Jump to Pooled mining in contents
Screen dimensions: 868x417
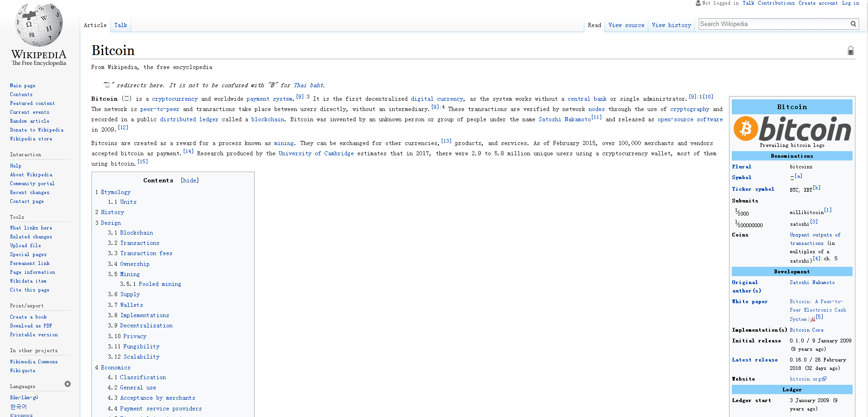coord(160,284)
